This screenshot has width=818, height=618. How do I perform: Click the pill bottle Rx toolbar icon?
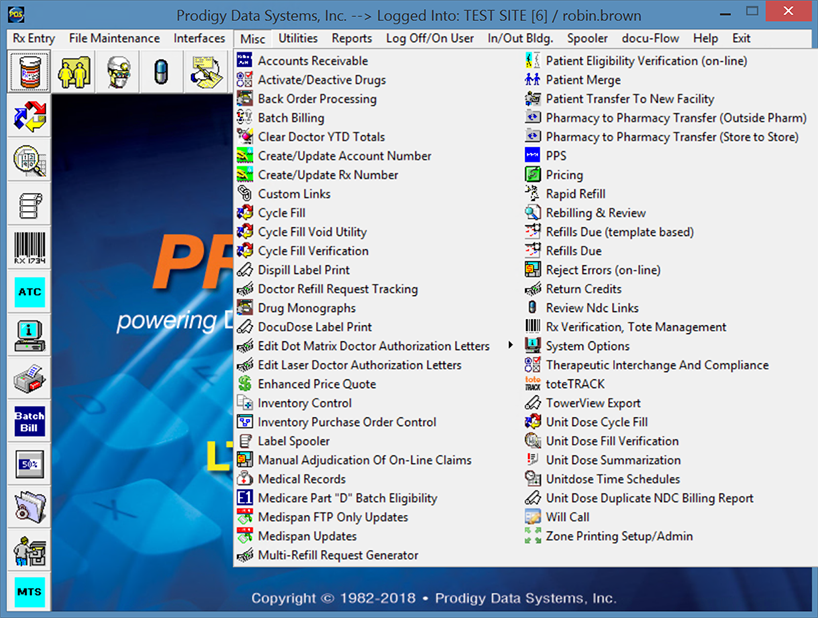click(29, 73)
